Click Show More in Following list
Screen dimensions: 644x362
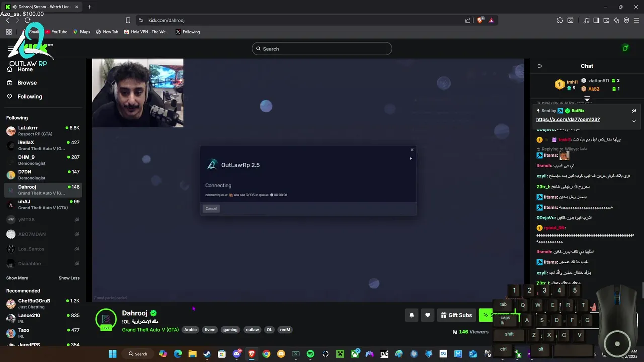[17, 278]
